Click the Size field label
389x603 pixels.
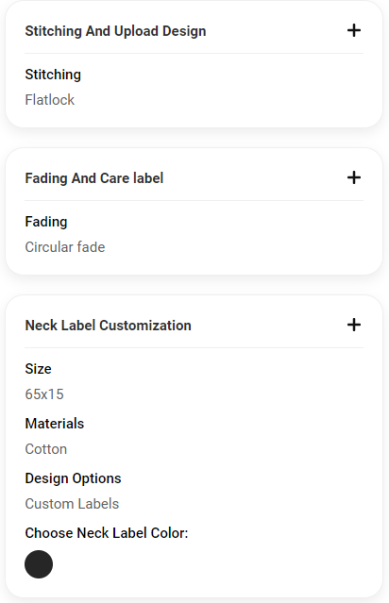point(38,369)
